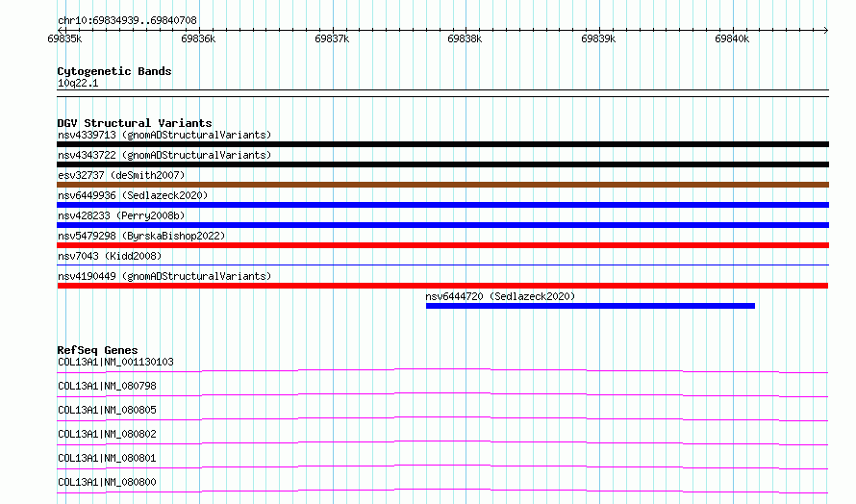This screenshot has width=856, height=504.
Task: Open the esv32737 (deSmith2007) label
Action: [x=121, y=175]
